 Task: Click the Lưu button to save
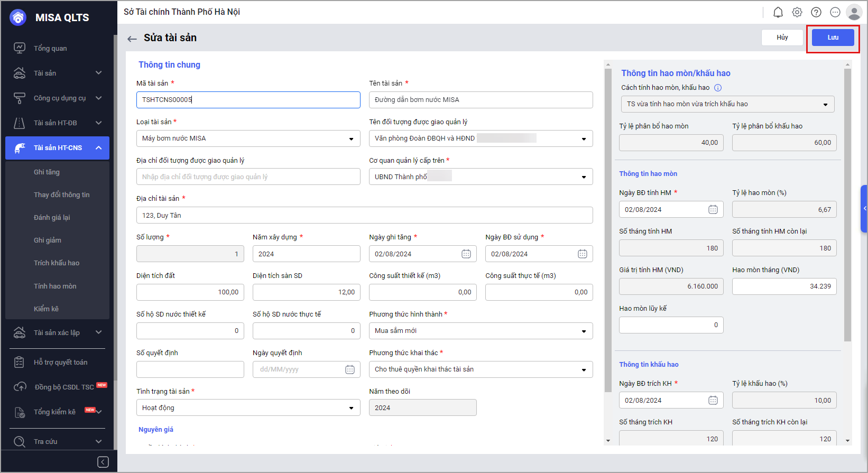tap(833, 38)
